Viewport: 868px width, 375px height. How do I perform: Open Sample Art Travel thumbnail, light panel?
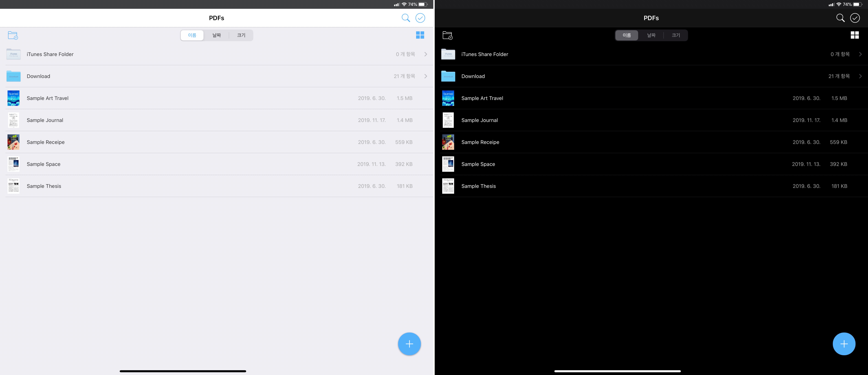[13, 98]
